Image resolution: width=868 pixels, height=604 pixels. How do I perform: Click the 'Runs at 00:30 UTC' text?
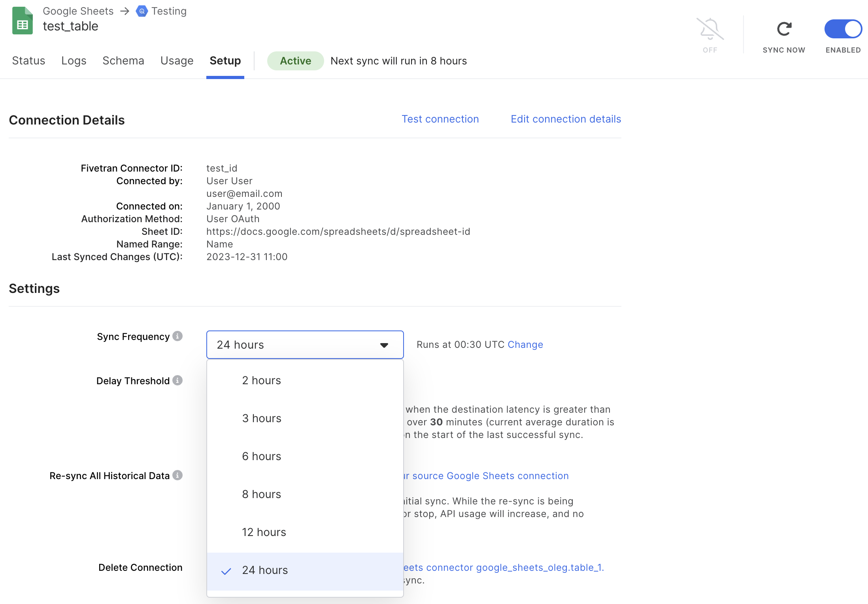coord(460,345)
